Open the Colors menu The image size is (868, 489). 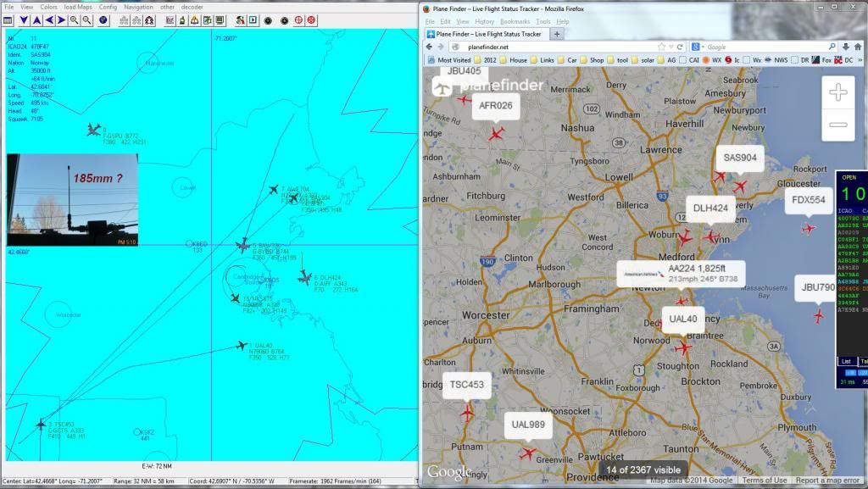click(x=48, y=7)
